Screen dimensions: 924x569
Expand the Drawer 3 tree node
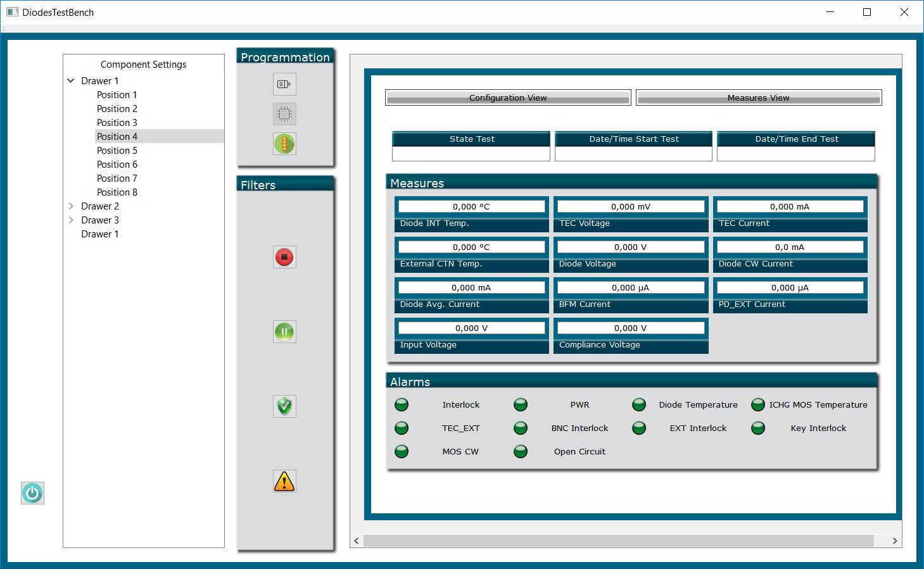tap(71, 220)
